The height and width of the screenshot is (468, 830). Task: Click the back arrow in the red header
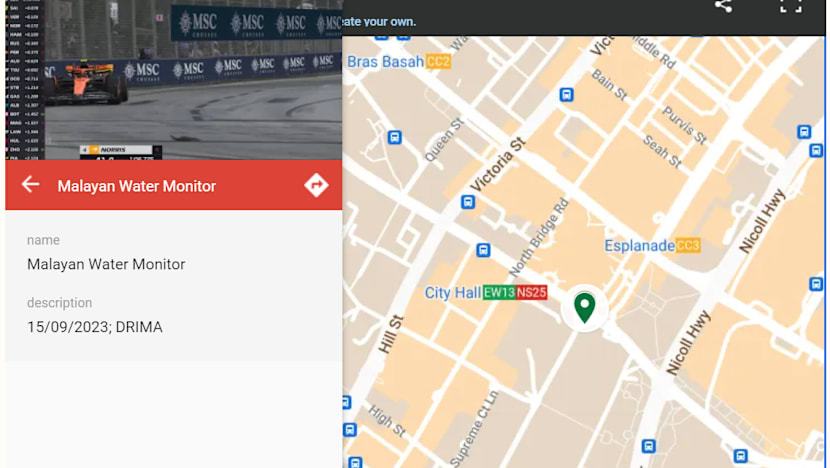coord(31,185)
